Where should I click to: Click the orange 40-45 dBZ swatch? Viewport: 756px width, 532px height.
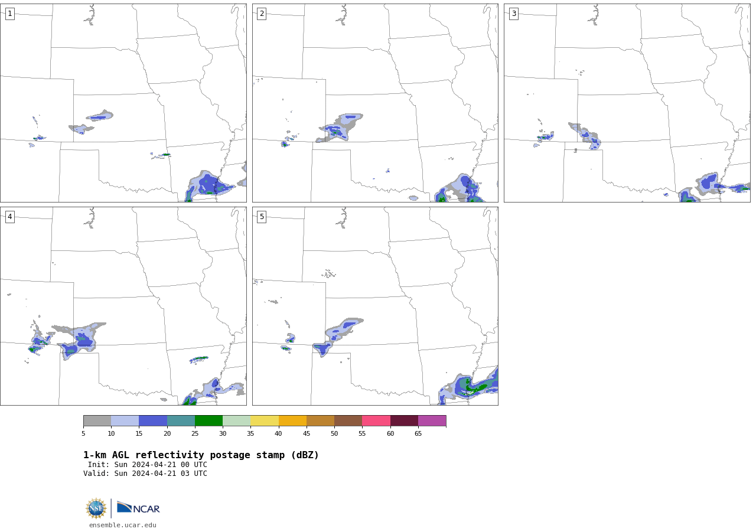pyautogui.click(x=292, y=420)
